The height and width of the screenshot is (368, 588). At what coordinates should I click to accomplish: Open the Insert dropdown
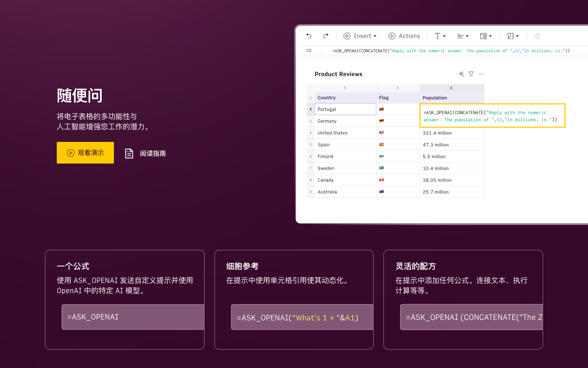click(x=360, y=36)
